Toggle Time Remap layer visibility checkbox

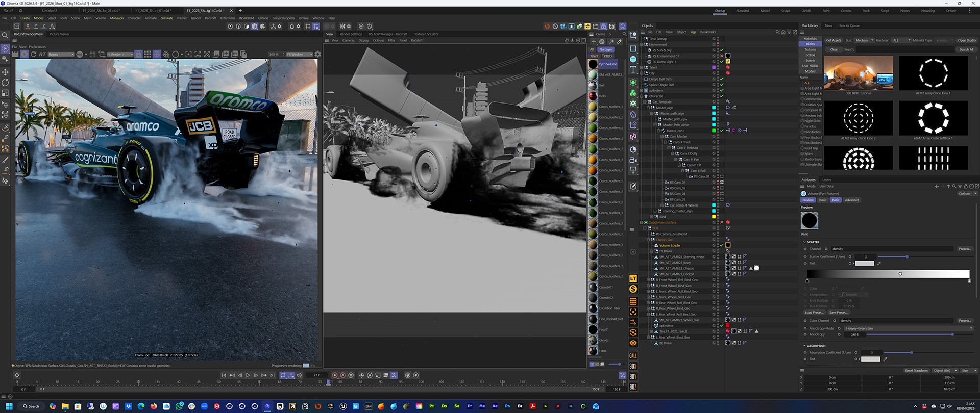point(714,39)
